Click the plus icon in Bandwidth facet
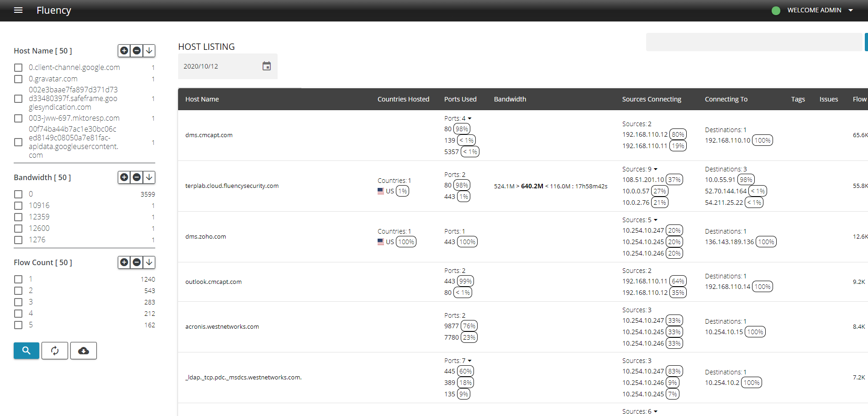 click(x=124, y=177)
